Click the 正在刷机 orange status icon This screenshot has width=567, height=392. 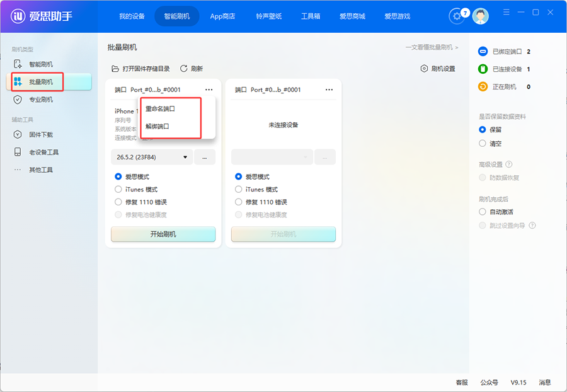tap(483, 87)
